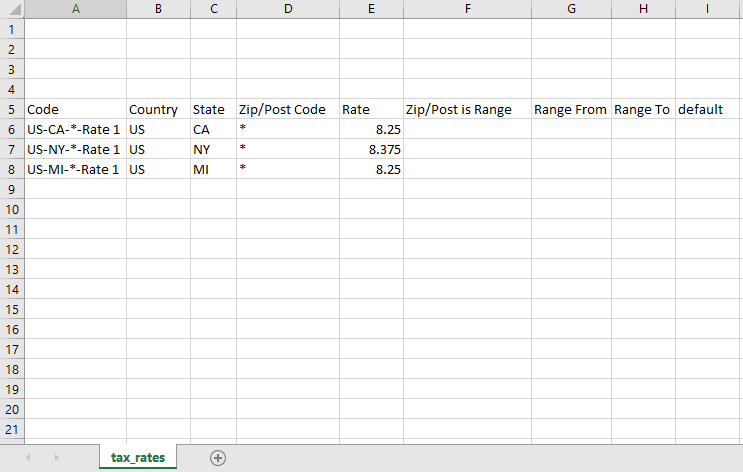743x472 pixels.
Task: Add a new sheet with the plus icon
Action: 217,458
